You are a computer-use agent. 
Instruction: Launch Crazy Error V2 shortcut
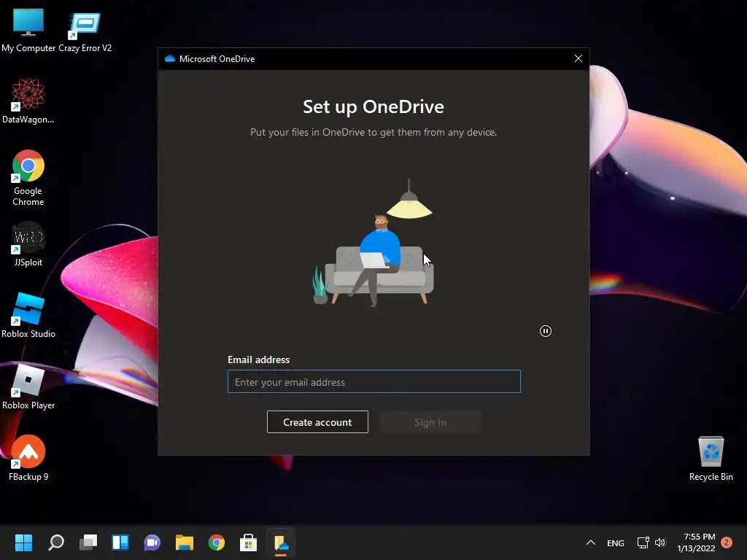(x=85, y=29)
